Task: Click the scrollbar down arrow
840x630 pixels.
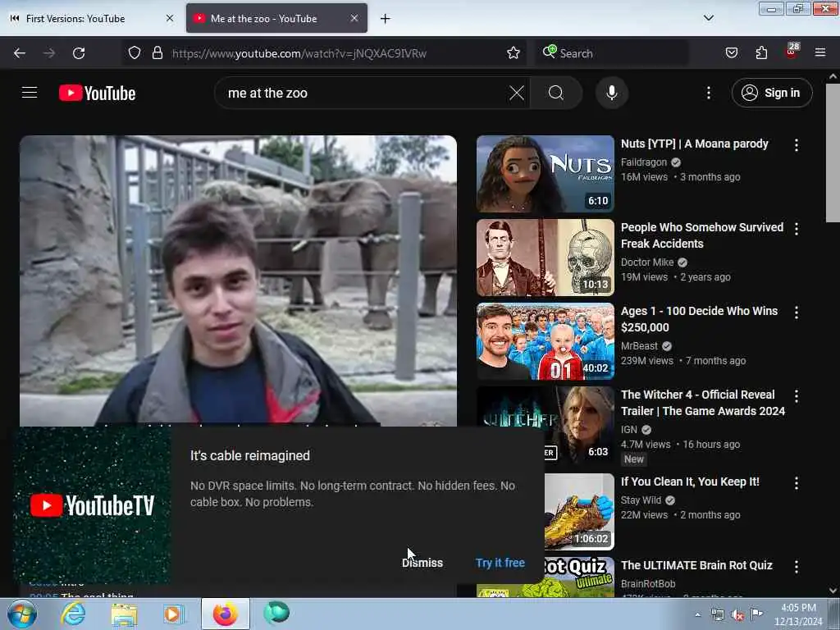Action: [x=833, y=591]
